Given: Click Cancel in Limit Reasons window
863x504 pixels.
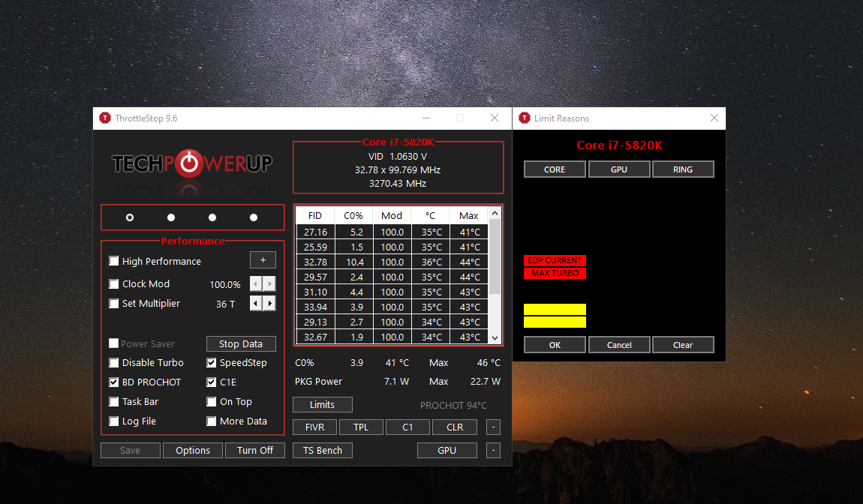Looking at the screenshot, I should 619,345.
